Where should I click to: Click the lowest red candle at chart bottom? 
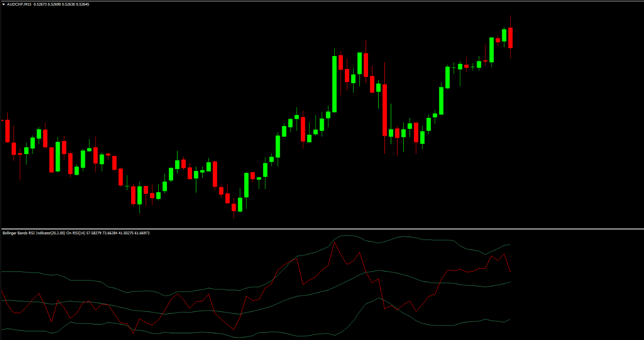pos(234,207)
